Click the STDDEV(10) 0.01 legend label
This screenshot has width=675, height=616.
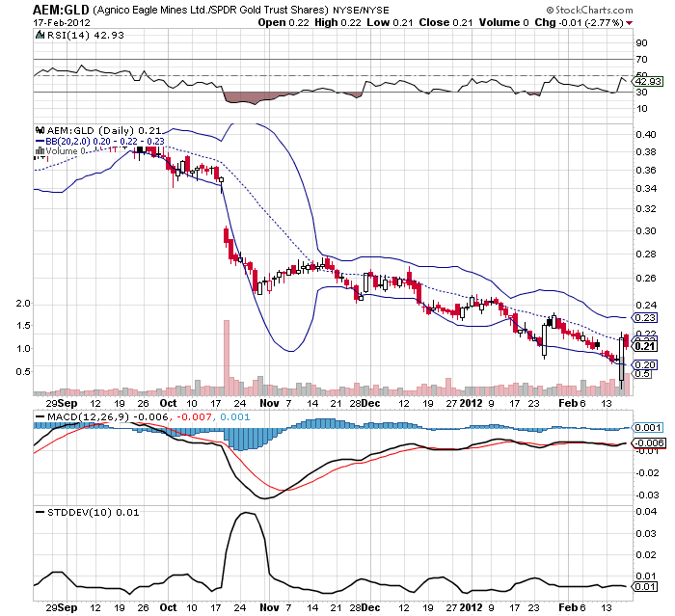pos(93,512)
